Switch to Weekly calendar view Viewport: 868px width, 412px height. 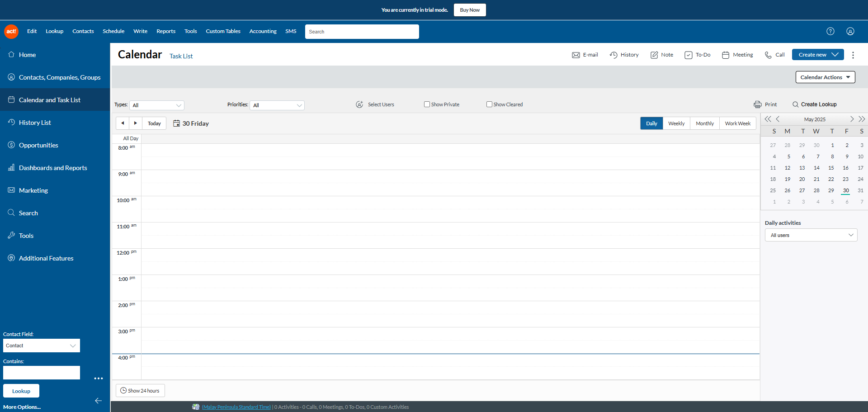click(x=676, y=123)
